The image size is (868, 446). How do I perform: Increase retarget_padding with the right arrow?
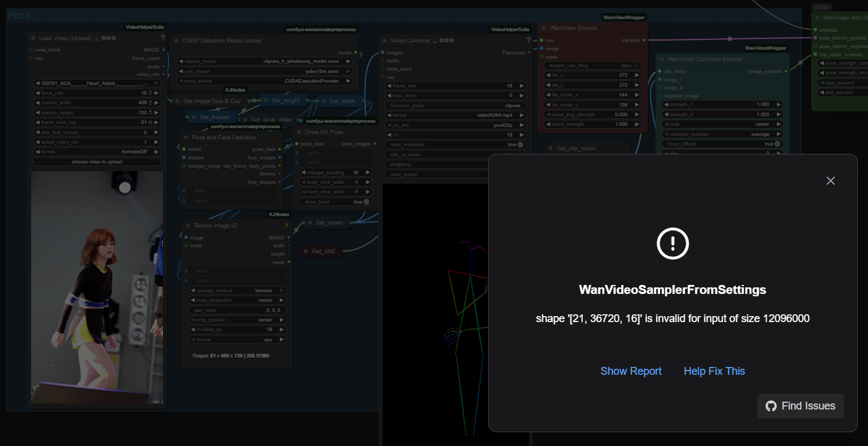[367, 172]
